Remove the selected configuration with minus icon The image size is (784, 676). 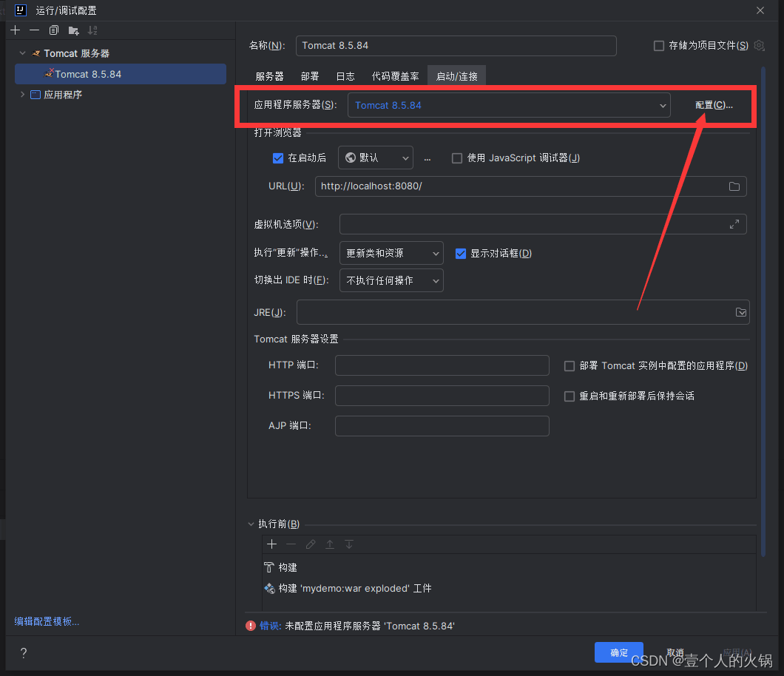(35, 30)
